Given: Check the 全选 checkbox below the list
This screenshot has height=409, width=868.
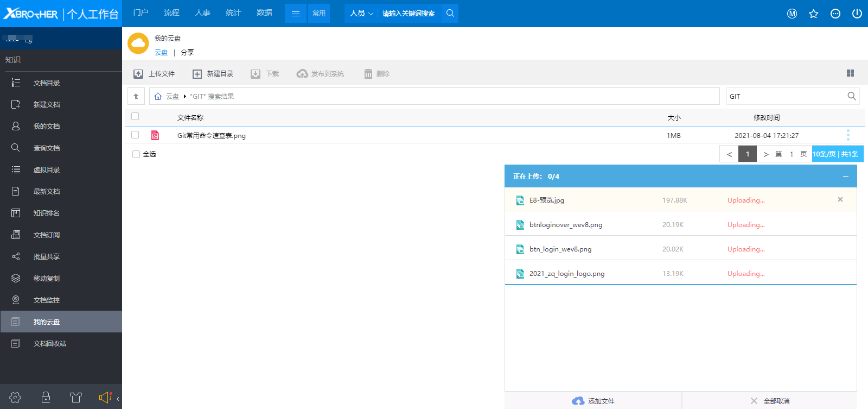Looking at the screenshot, I should (136, 154).
